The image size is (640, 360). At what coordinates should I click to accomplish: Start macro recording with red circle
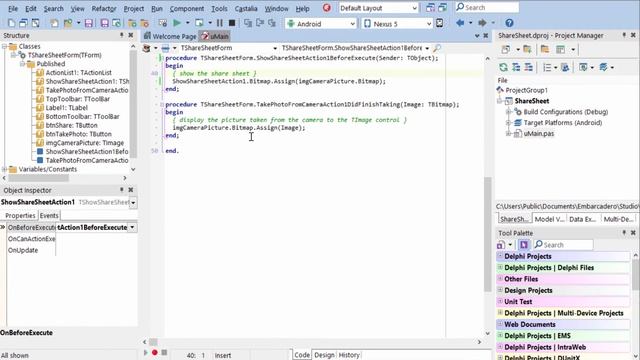(155, 352)
